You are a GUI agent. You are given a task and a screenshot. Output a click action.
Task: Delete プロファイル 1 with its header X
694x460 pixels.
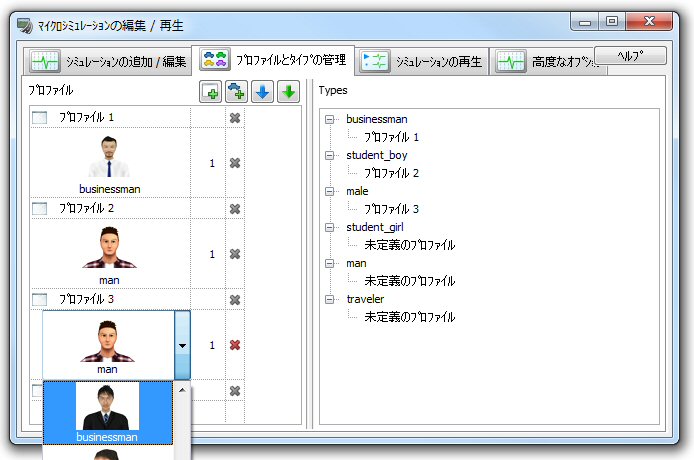click(235, 118)
